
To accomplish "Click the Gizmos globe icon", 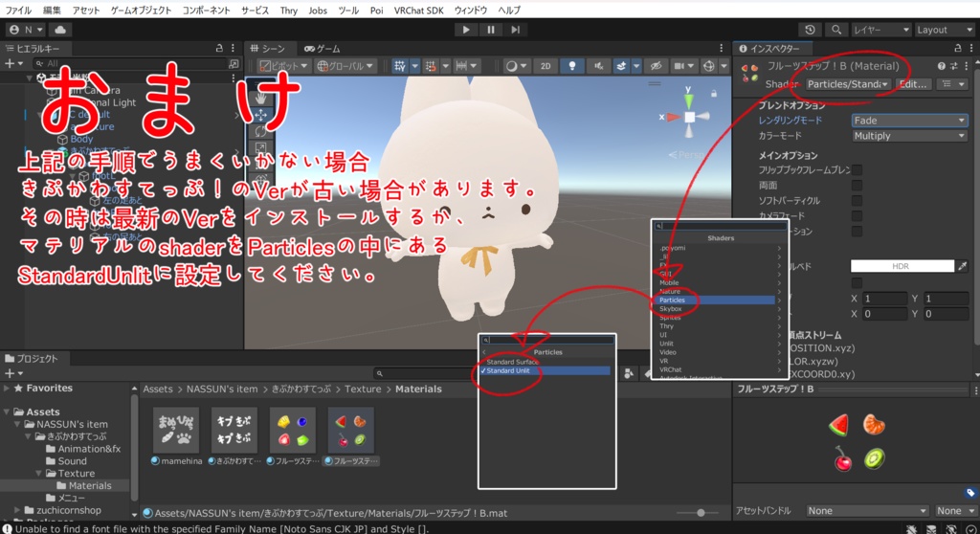I will point(709,66).
